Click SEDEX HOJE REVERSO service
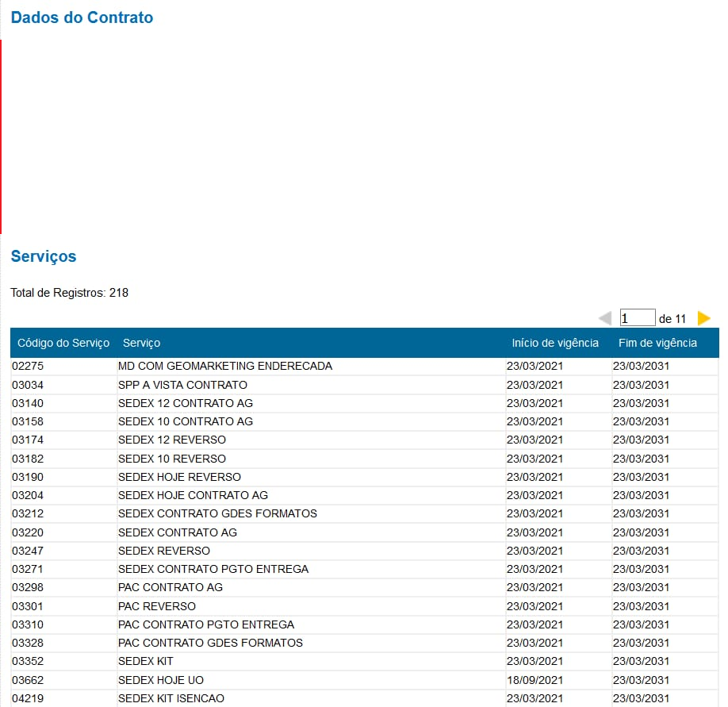The image size is (728, 707). pyautogui.click(x=179, y=477)
